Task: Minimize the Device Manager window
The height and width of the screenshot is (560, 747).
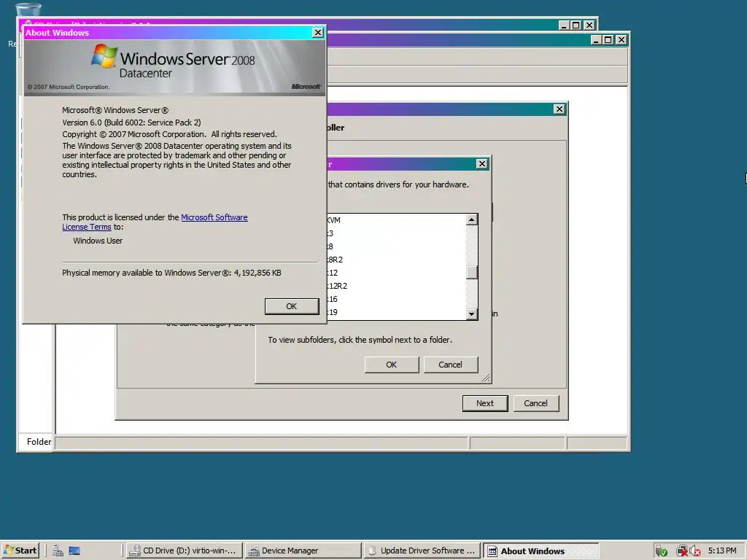Action: tap(597, 40)
